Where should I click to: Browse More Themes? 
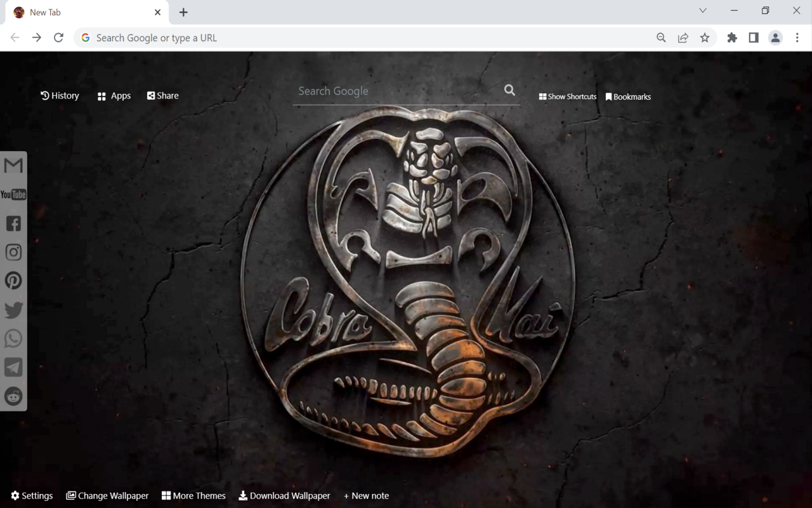click(x=193, y=496)
